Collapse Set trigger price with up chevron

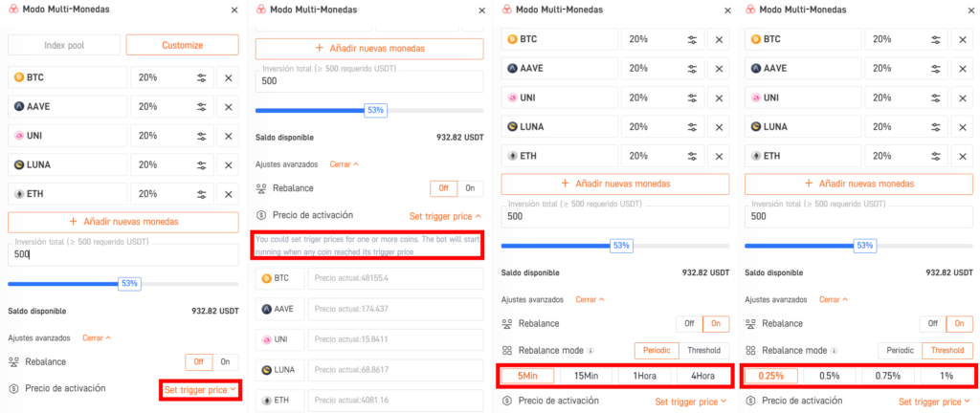445,216
